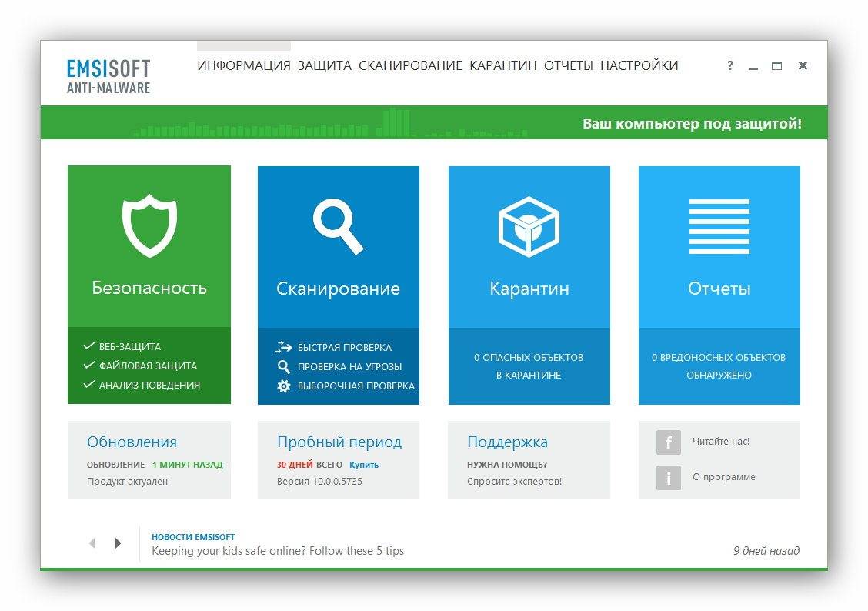Click the Купить link
This screenshot has width=868, height=611.
click(364, 465)
